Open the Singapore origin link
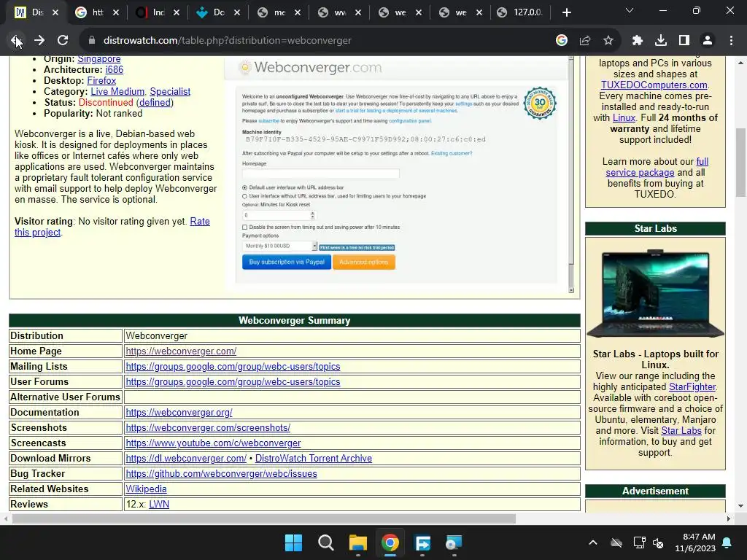This screenshot has width=747, height=560. pyautogui.click(x=99, y=58)
